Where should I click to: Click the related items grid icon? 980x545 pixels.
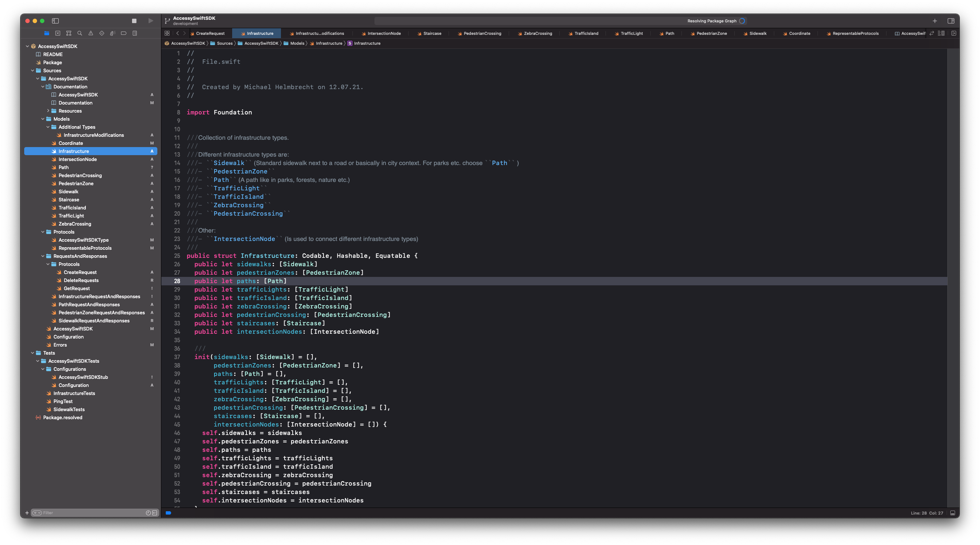tap(167, 33)
